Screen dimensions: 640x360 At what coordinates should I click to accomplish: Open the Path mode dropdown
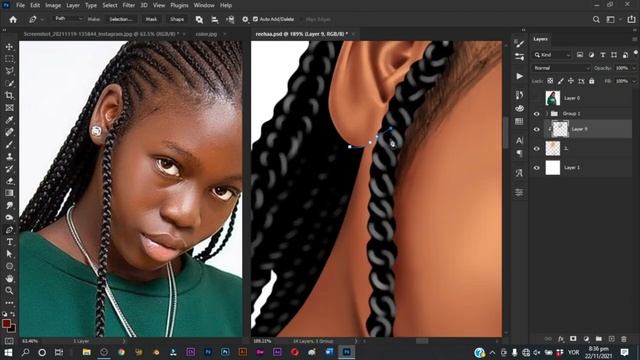coord(68,19)
